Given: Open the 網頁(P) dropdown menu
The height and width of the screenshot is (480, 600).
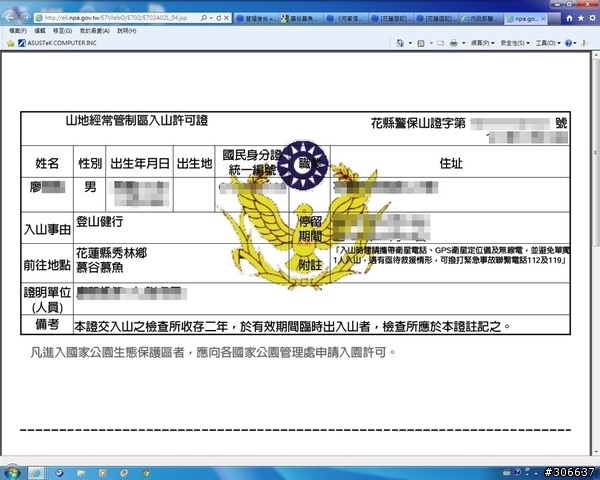Looking at the screenshot, I should pyautogui.click(x=483, y=43).
